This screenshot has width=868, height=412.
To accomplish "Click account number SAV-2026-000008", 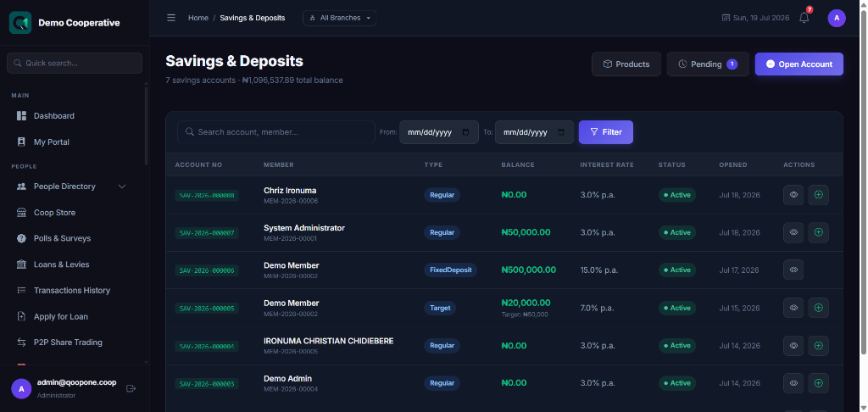I will [207, 196].
